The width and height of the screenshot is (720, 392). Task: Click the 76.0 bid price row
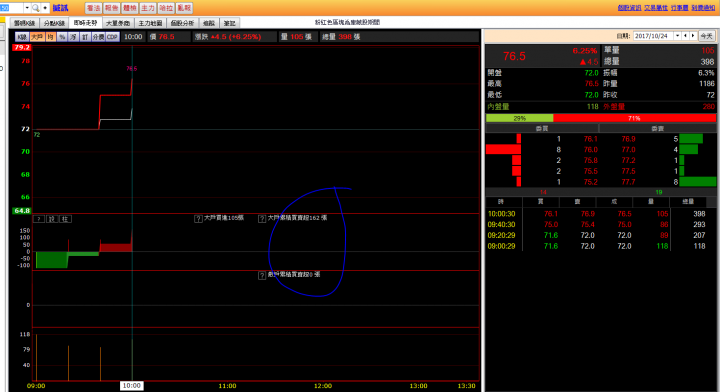pyautogui.click(x=591, y=150)
